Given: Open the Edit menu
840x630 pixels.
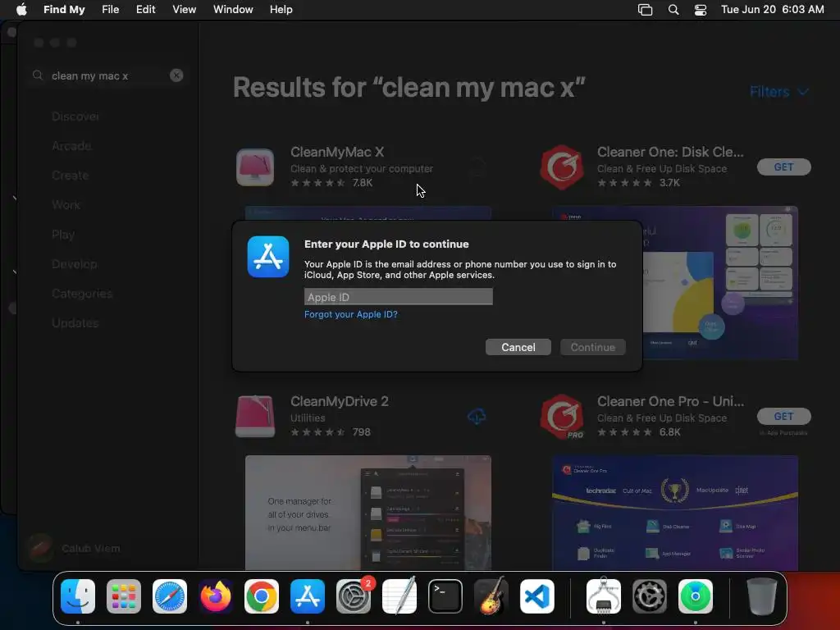Looking at the screenshot, I should click(x=145, y=10).
